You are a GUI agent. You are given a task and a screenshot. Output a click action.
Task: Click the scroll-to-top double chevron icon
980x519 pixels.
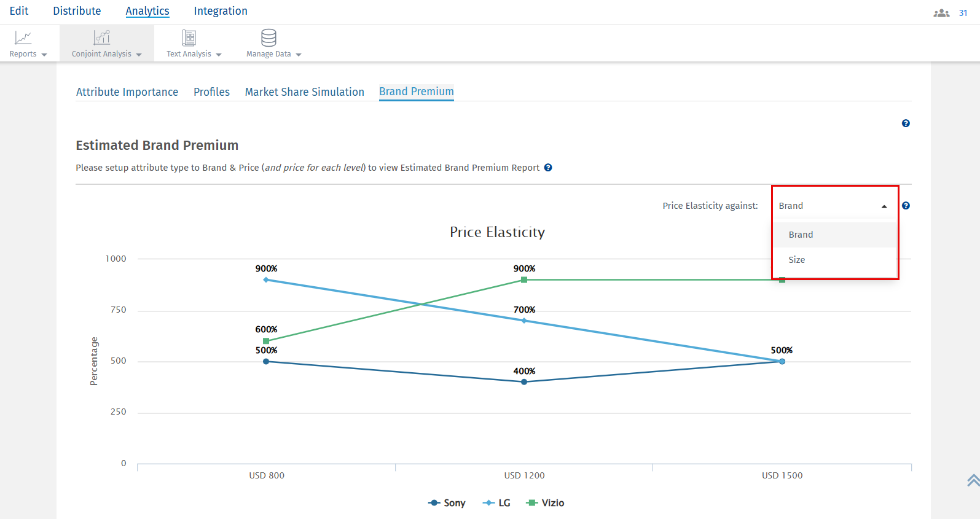[973, 480]
